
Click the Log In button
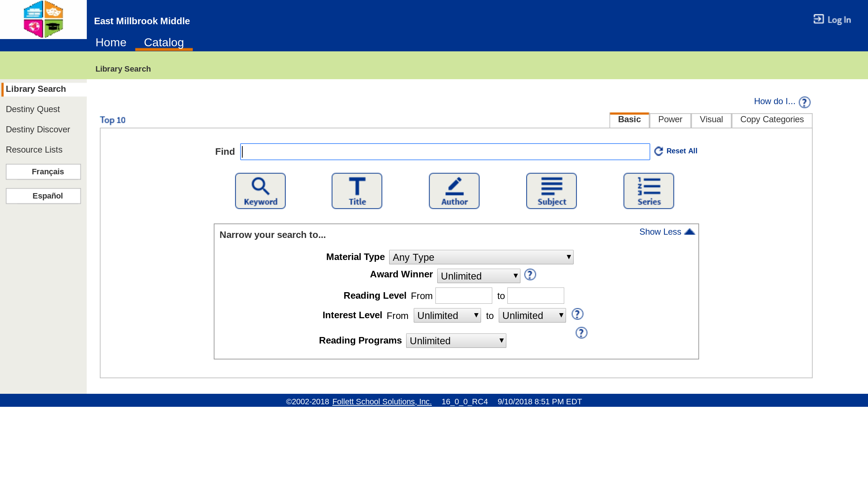pyautogui.click(x=832, y=20)
